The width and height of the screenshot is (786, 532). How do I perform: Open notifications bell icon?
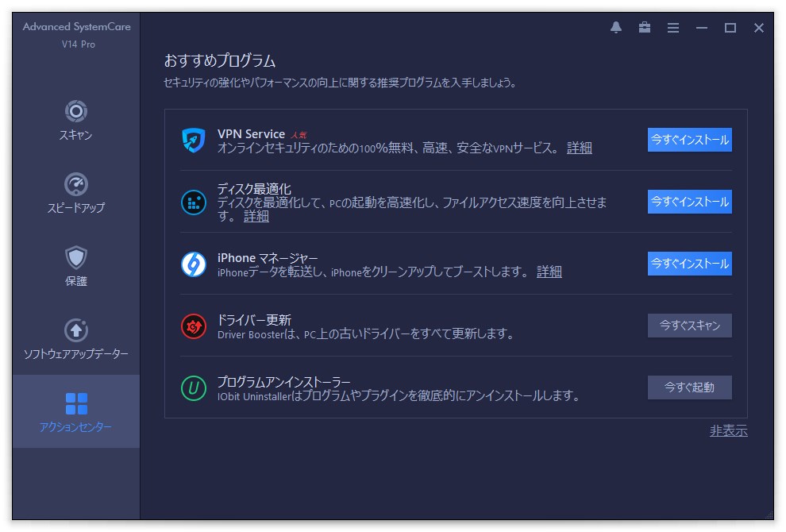616,28
